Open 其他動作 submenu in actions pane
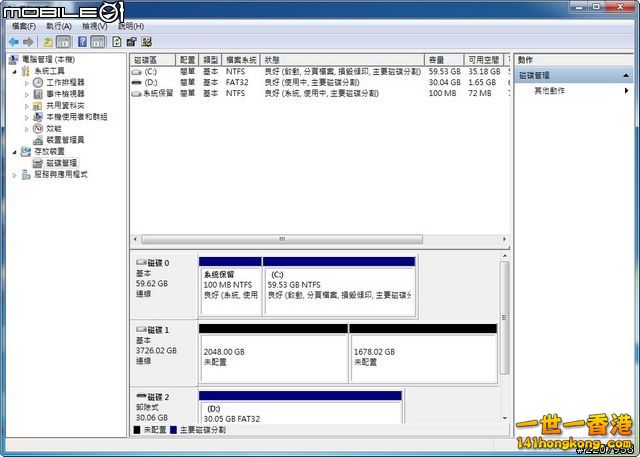Screen dimensions: 640x457 550,90
